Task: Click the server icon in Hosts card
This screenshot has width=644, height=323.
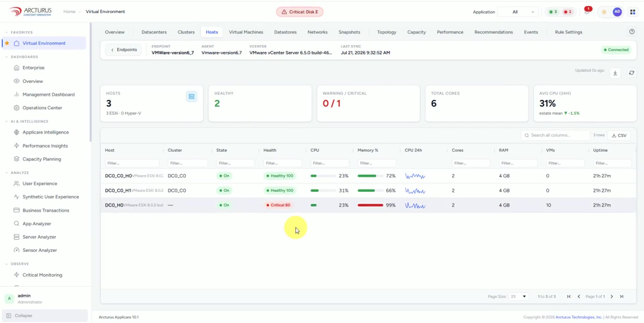Action: pyautogui.click(x=192, y=96)
